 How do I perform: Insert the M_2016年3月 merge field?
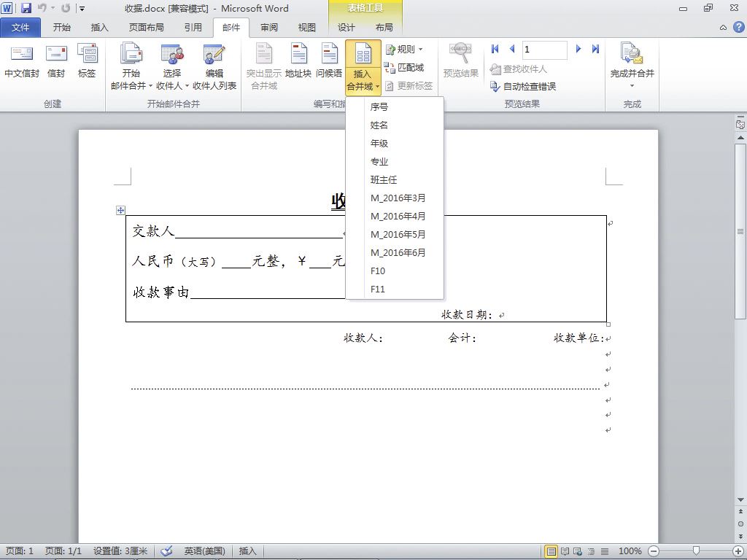(395, 198)
